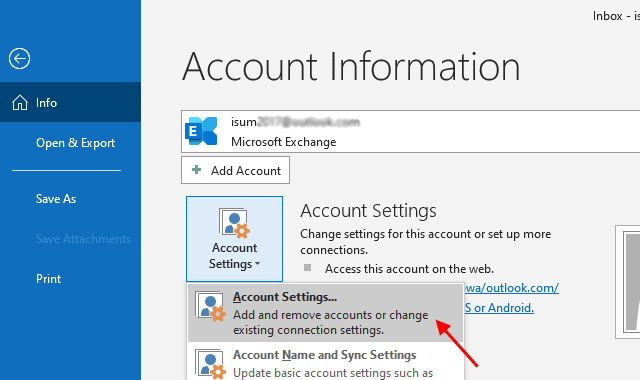Click the profile photo placeholder thumbnail
640x380 pixels.
[629, 282]
